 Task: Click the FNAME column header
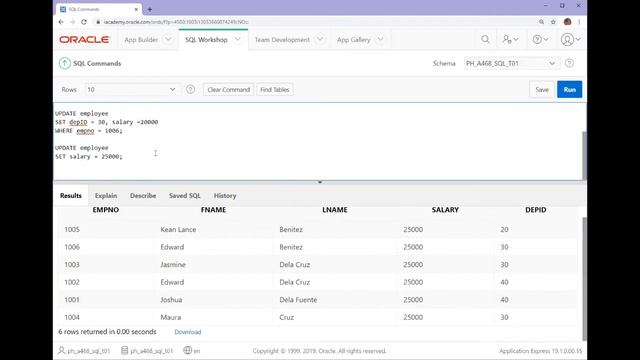(x=213, y=210)
